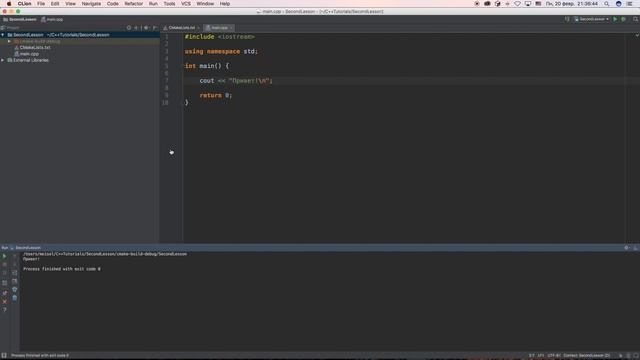Open Project panel settings gear
The image size is (640, 360).
click(x=146, y=28)
